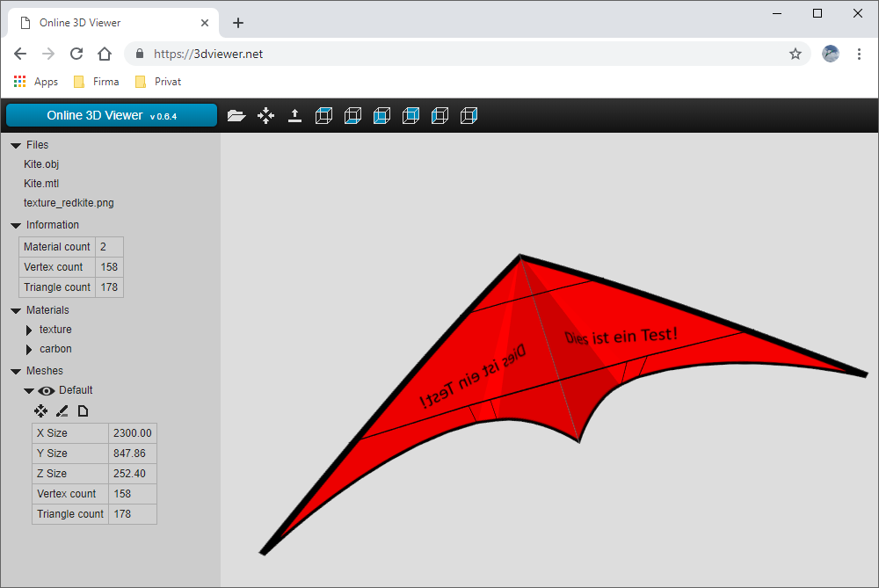This screenshot has width=879, height=588.
Task: Expand the carbon material
Action: click(x=30, y=349)
